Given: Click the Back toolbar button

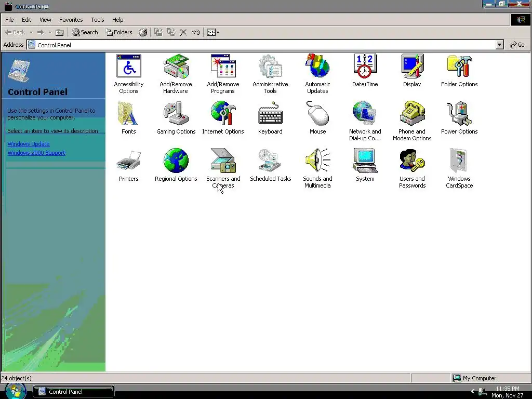Looking at the screenshot, I should (15, 32).
